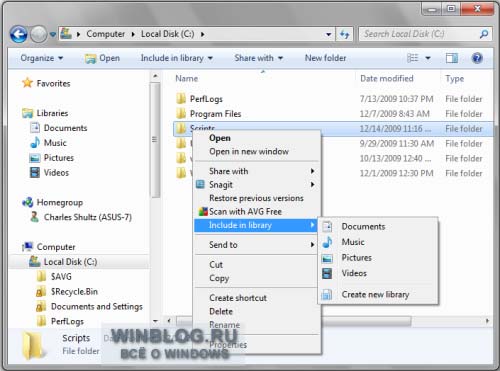
Task: Select $Recycle.Bin in the navigation tree
Action: pos(74,292)
